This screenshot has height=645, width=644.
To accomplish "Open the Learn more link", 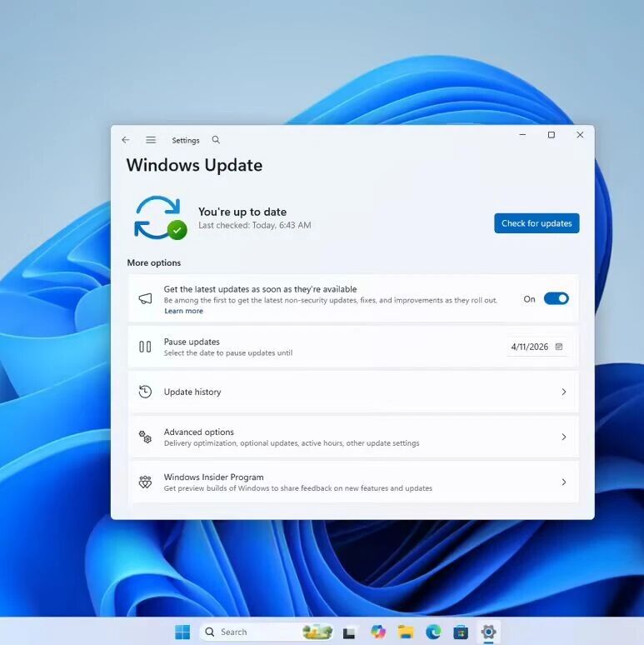I will coord(183,311).
